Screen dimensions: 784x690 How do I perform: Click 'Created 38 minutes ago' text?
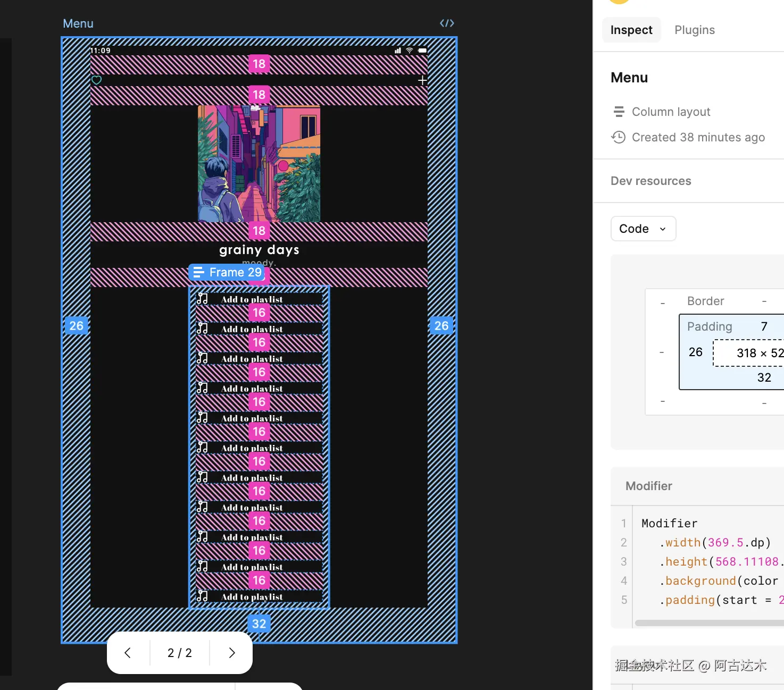698,137
